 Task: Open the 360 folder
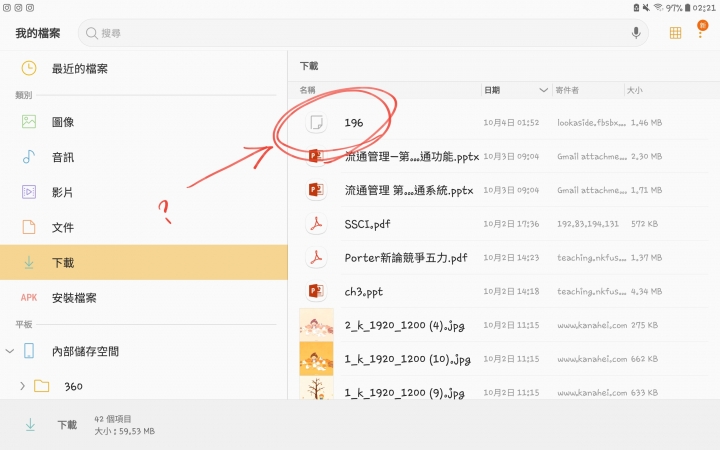[x=73, y=386]
